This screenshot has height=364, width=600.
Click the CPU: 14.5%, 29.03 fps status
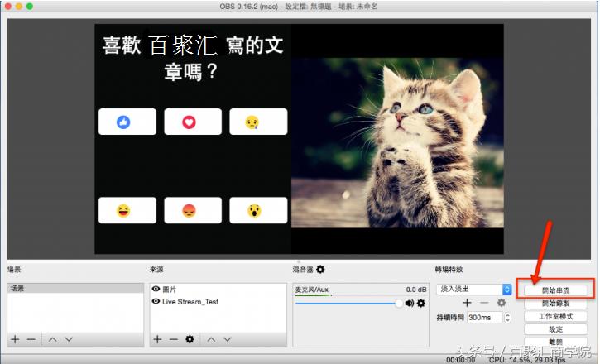527,360
